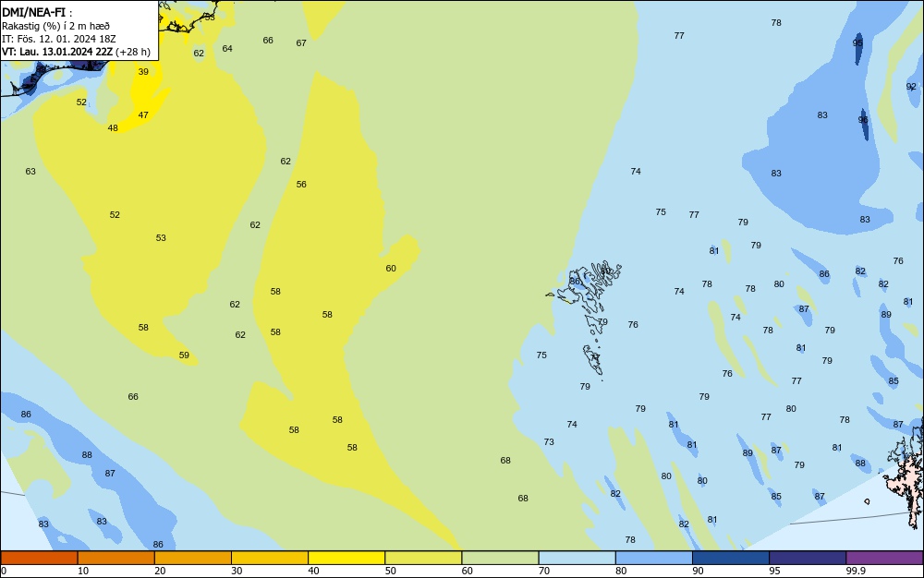The height and width of the screenshot is (578, 924).
Task: Select the map value 47
Action: (143, 115)
